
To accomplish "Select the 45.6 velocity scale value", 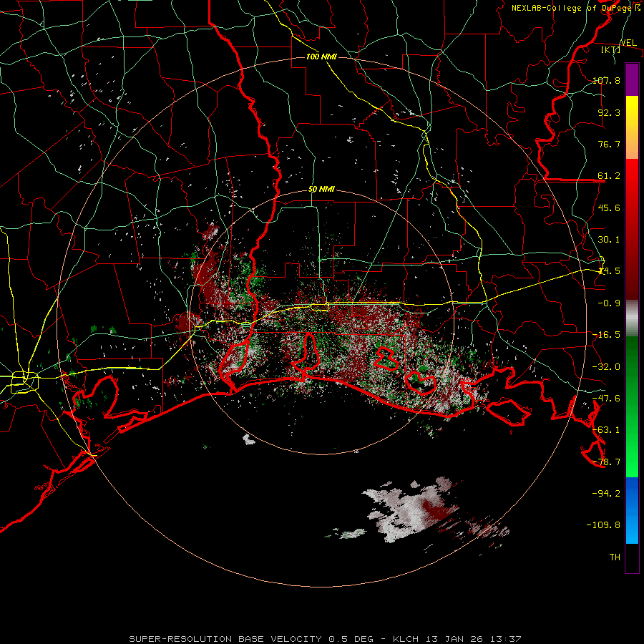I will (609, 208).
